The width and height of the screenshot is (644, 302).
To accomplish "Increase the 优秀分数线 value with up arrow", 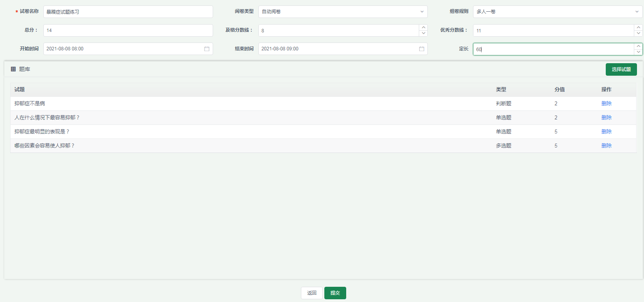I will click(638, 28).
